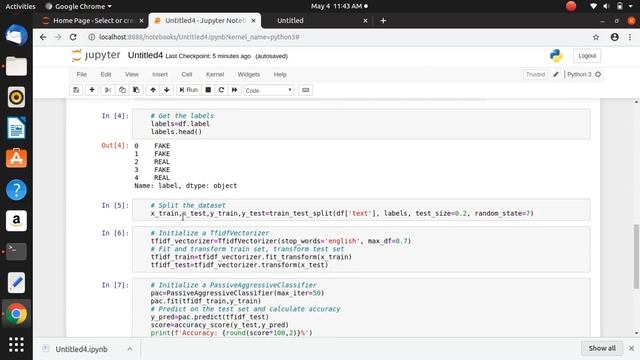Restart the kernel with the circular arrow icon
The height and width of the screenshot is (360, 640).
221,90
